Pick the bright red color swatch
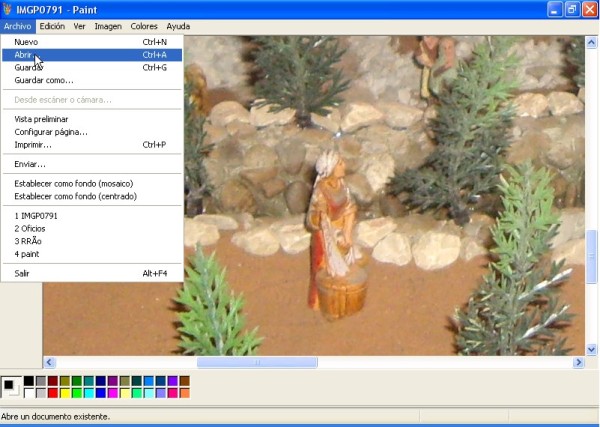 [53, 393]
